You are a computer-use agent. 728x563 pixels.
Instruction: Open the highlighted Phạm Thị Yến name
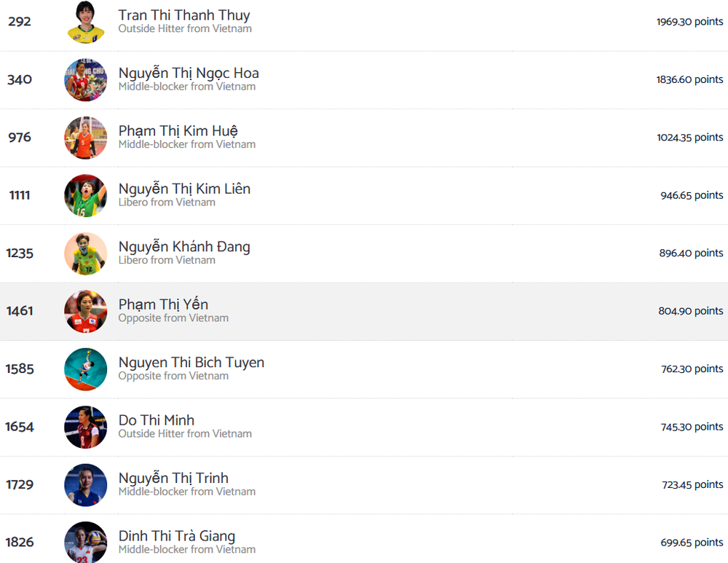point(163,304)
